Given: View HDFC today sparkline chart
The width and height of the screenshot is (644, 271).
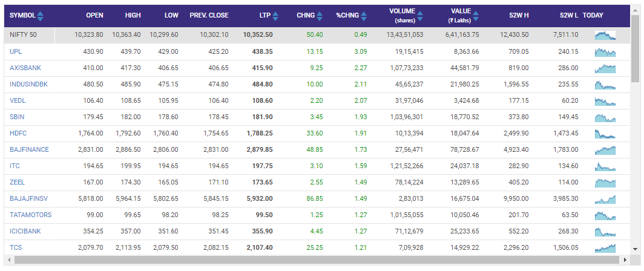Looking at the screenshot, I should point(605,134).
